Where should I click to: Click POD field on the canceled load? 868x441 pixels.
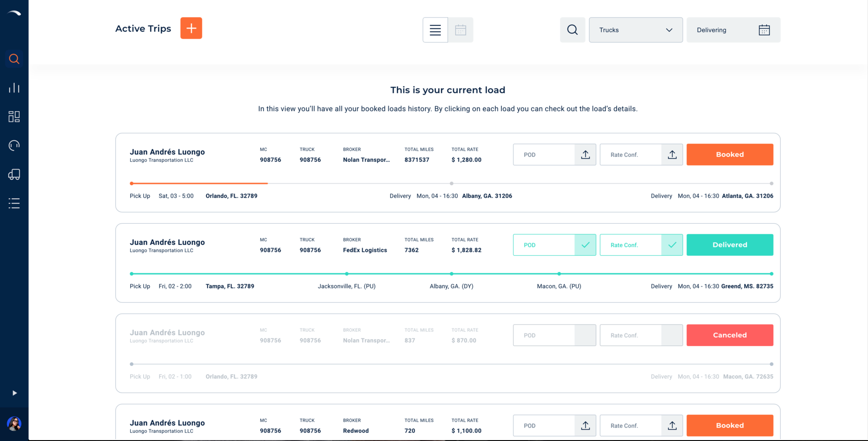pyautogui.click(x=555, y=335)
